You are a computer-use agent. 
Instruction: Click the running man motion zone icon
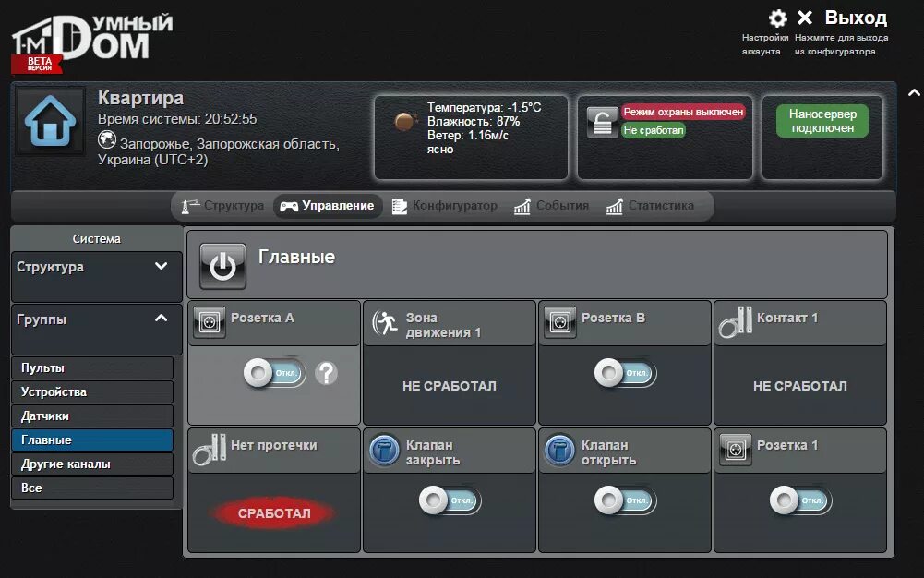click(385, 322)
